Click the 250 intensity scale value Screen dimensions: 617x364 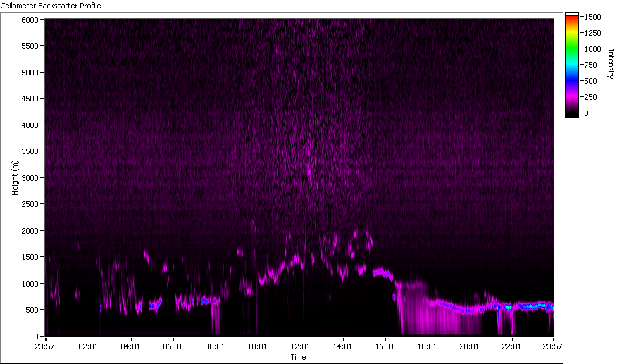tap(591, 97)
